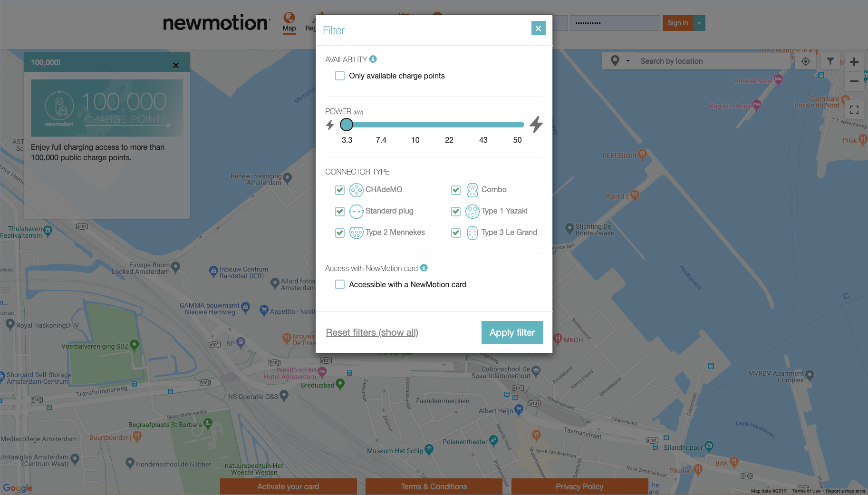This screenshot has height=495, width=868.
Task: Check Only available charge points
Action: click(340, 76)
